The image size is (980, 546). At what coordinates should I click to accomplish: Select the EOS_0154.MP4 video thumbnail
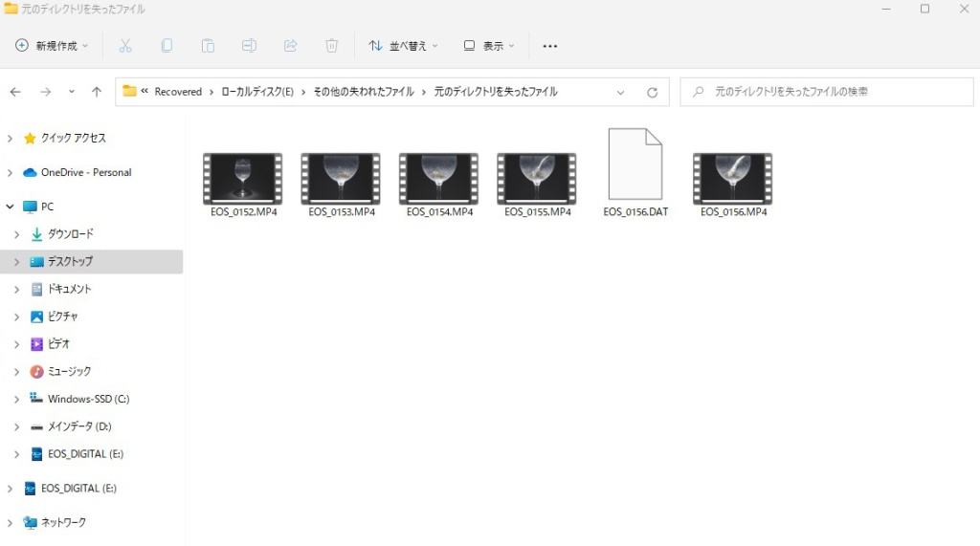[x=438, y=179]
